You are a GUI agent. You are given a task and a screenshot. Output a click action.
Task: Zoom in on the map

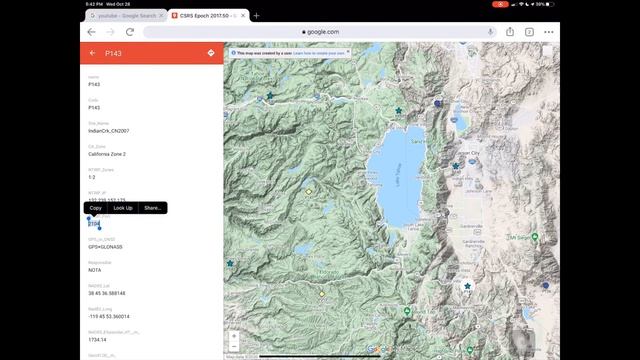pos(234,336)
